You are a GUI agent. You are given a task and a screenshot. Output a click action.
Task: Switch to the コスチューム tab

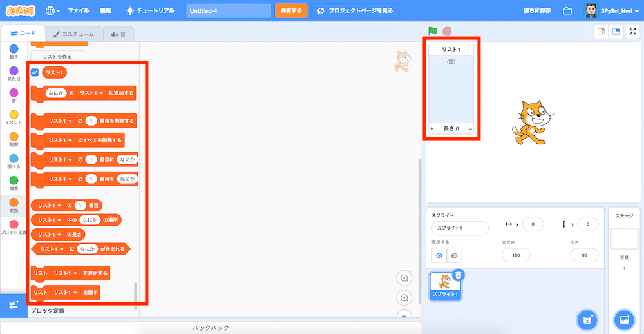(x=73, y=35)
